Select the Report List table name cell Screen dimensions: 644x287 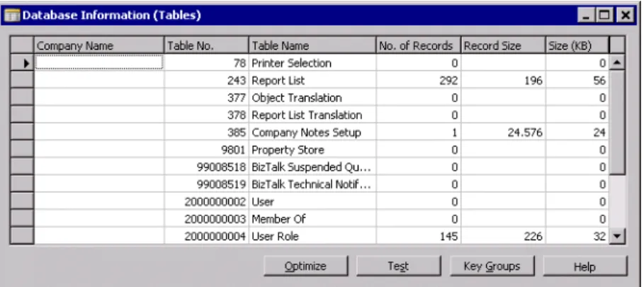pos(312,81)
